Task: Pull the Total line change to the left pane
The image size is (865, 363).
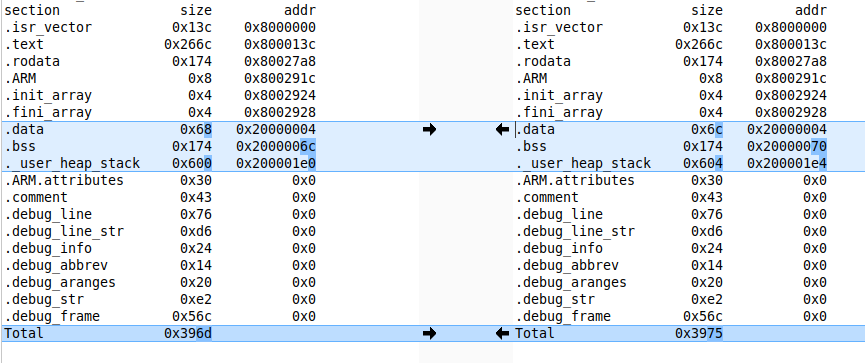Action: pos(503,333)
